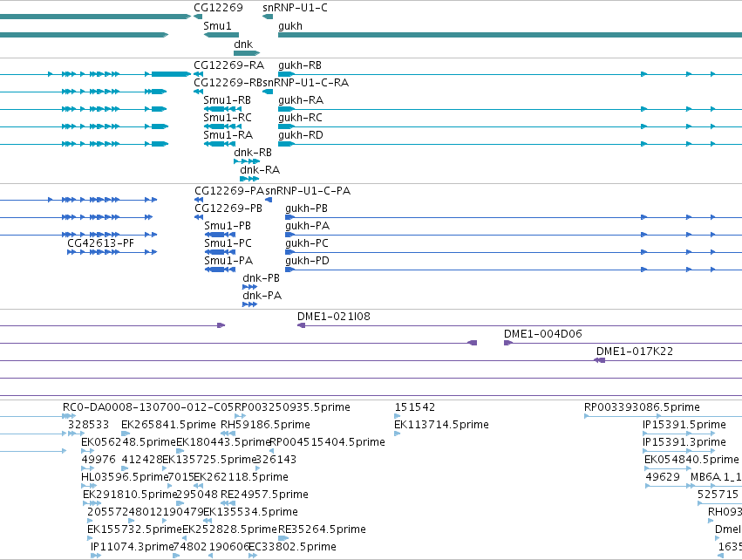Screen dimensions: 742x560
Task: Click the 49976 EST label
Action: pos(99,460)
